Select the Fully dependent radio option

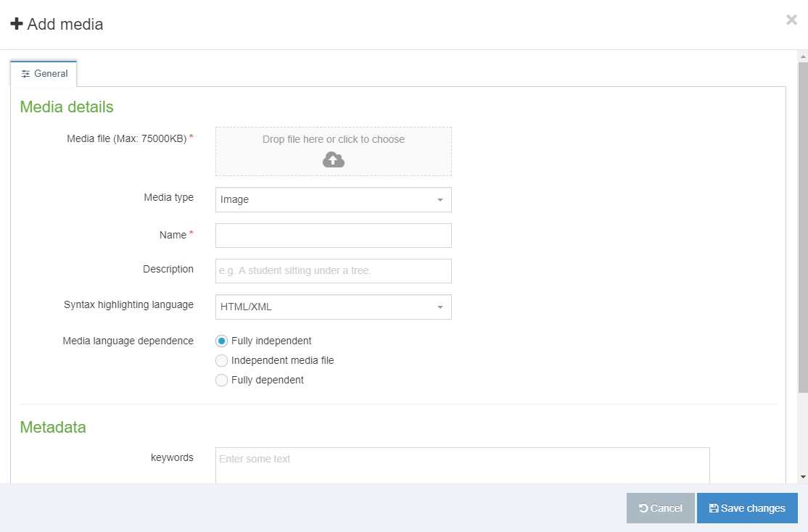pos(221,380)
